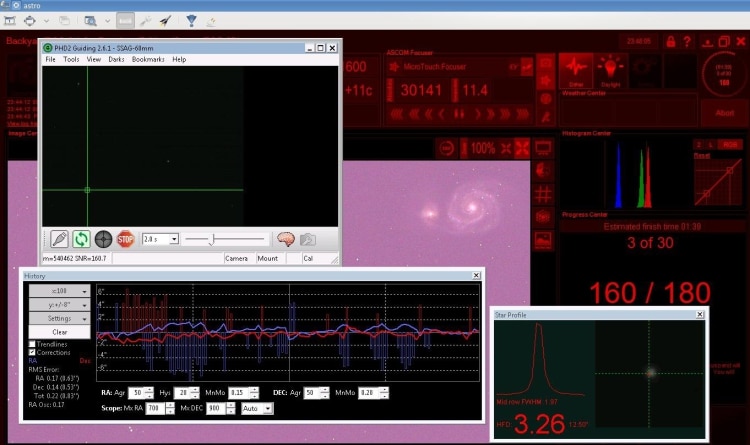This screenshot has height=445, width=750.
Task: Click the PHD2 USB connect equipment icon
Action: coord(59,239)
